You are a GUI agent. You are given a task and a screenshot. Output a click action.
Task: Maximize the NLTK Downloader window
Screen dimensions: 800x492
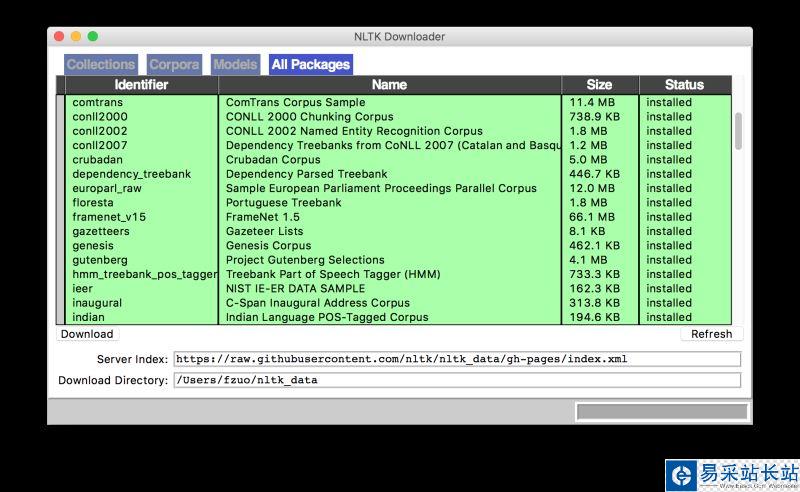(x=93, y=36)
